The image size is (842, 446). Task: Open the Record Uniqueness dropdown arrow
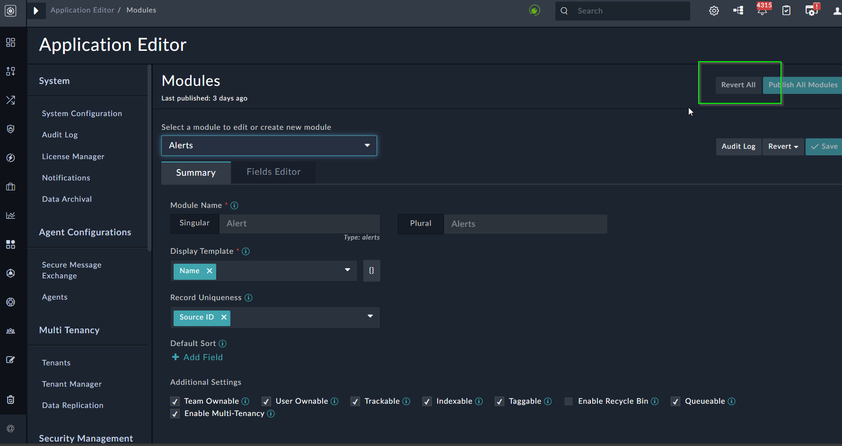(x=369, y=317)
